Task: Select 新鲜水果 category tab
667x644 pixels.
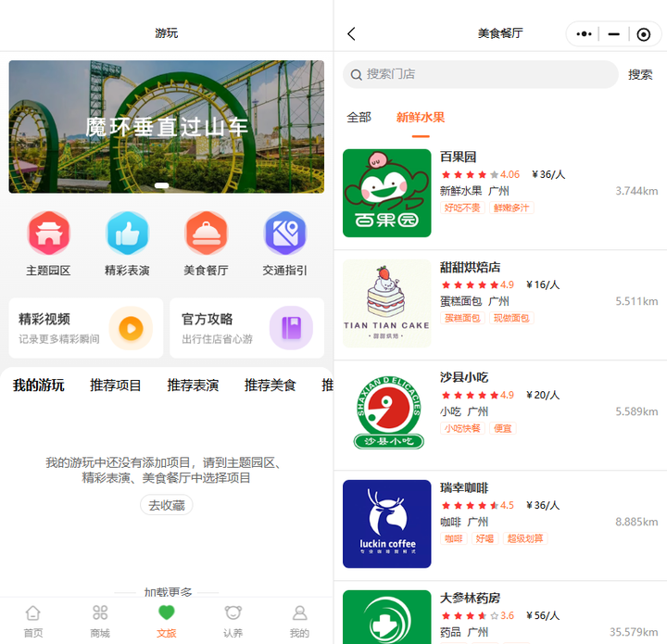Action: click(x=421, y=118)
